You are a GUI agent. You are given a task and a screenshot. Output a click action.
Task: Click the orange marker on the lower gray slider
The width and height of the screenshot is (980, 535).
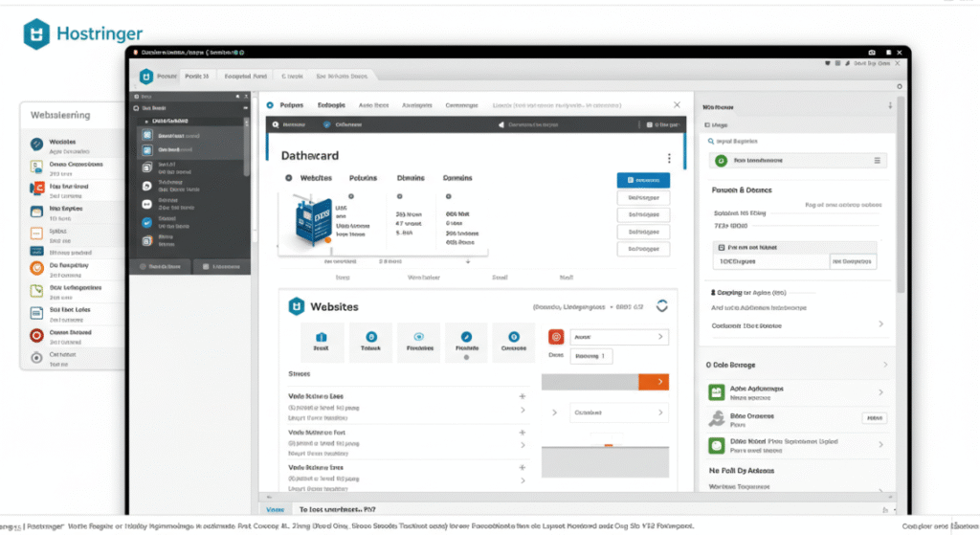[x=608, y=446]
